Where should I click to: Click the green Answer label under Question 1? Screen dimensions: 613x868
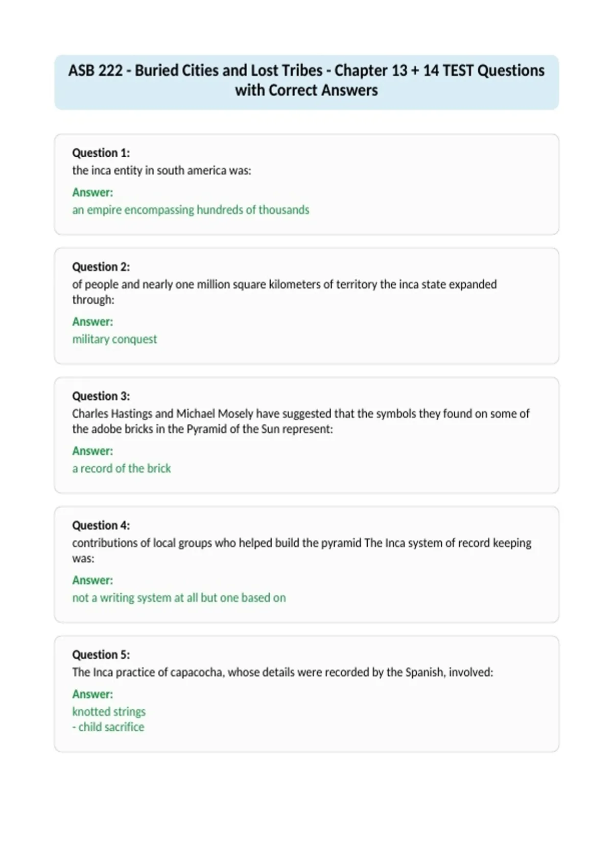(x=92, y=192)
